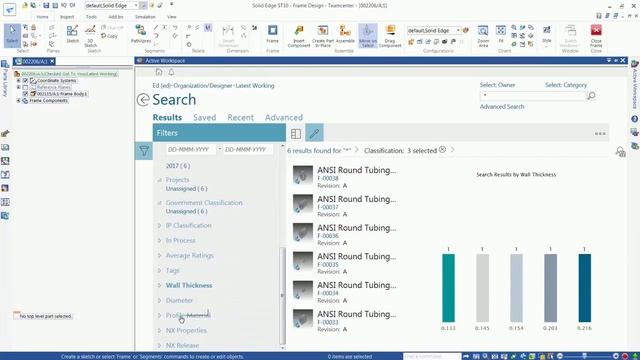
Task: Open the Parts Library side tab
Action: coord(5,78)
